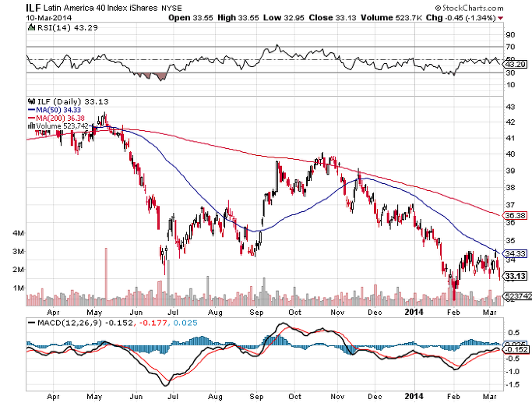The height and width of the screenshot is (403, 532).
Task: Click the 43 label on the price axis
Action: click(x=510, y=107)
